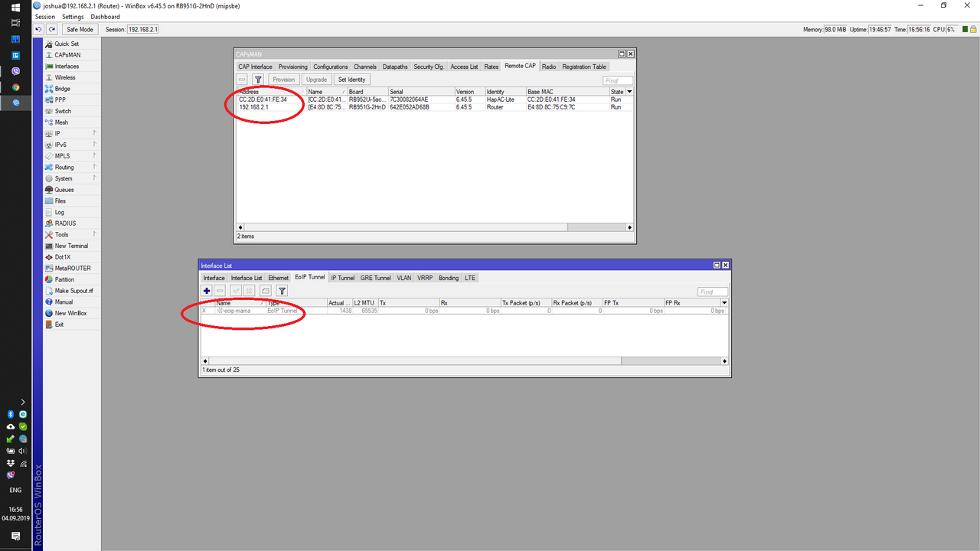
Task: Sort the Interface List table by the Name column
Action: point(240,303)
